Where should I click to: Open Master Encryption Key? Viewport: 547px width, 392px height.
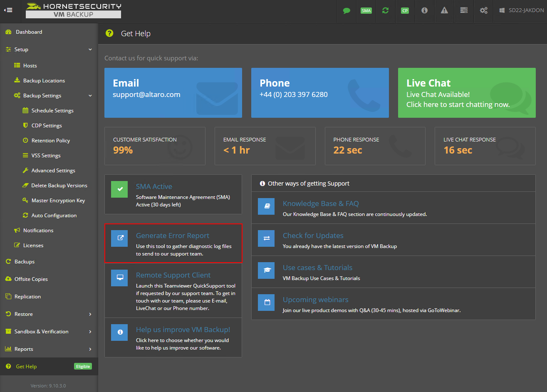[x=58, y=201]
